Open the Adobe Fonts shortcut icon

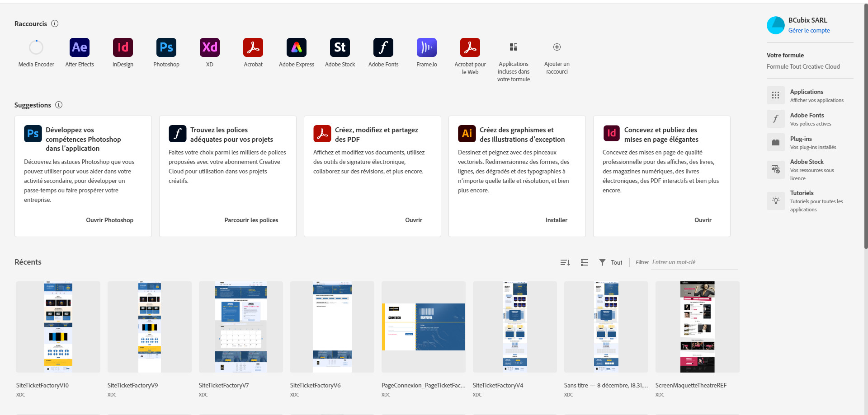(383, 47)
